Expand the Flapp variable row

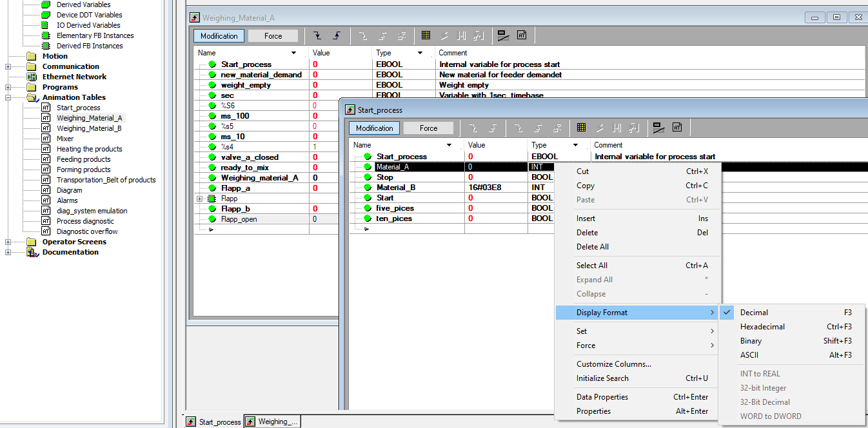coord(200,199)
